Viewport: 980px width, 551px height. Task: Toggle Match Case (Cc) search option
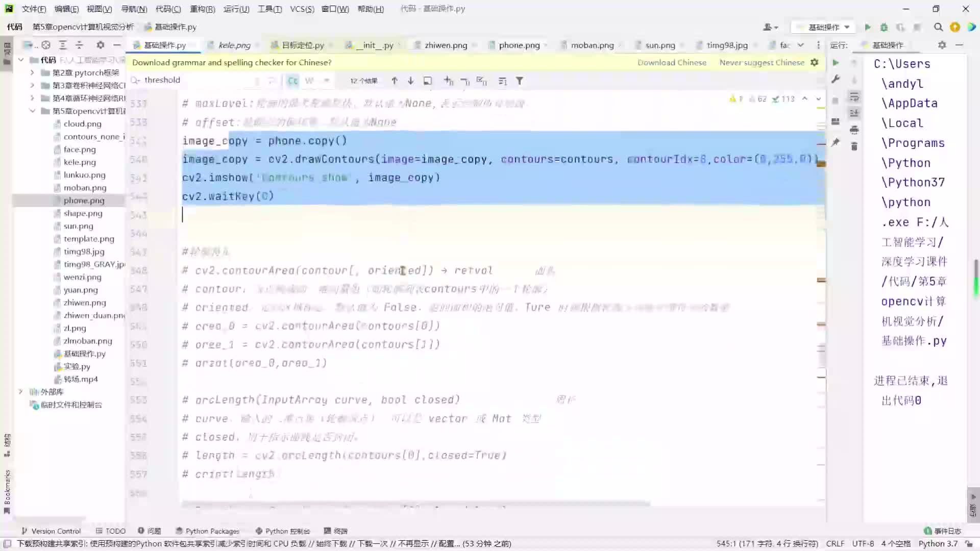tap(292, 81)
